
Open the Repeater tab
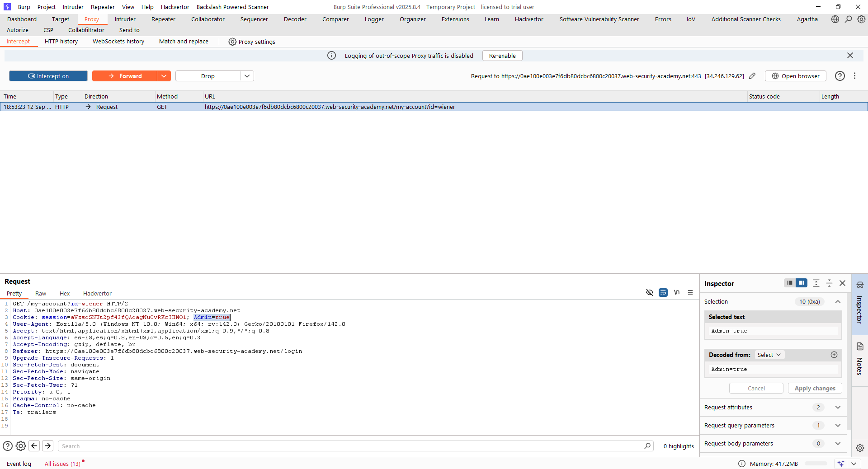(163, 19)
